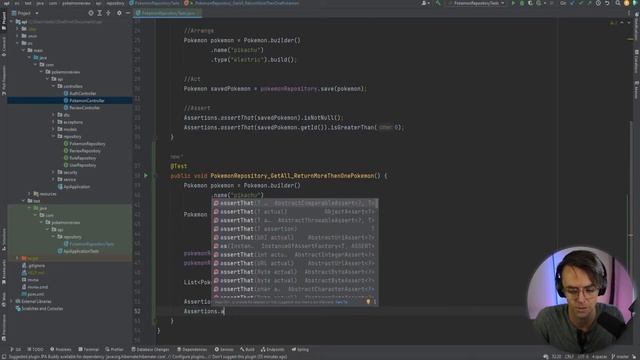Expand External Libraries node
The height and width of the screenshot is (360, 640).
pyautogui.click(x=11, y=301)
